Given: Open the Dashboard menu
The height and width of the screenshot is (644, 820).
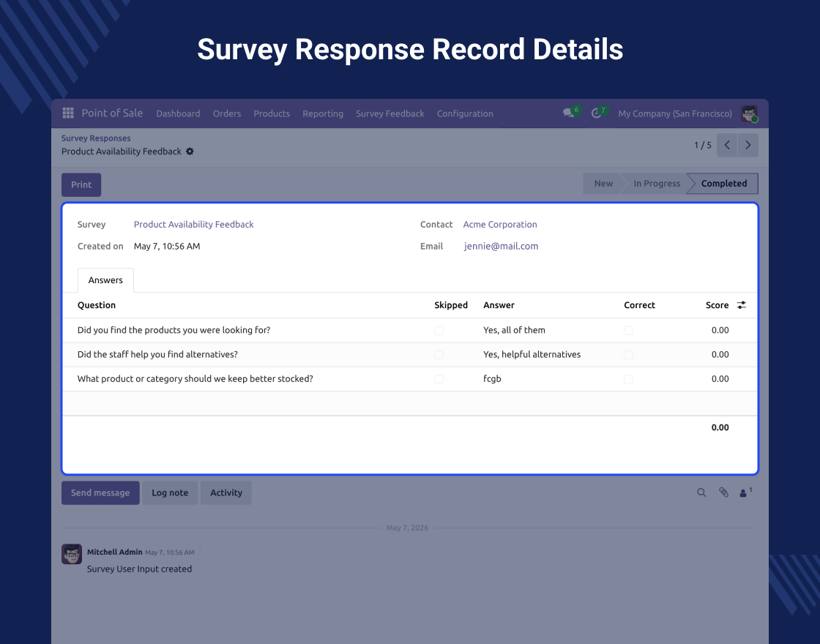Looking at the screenshot, I should click(178, 113).
